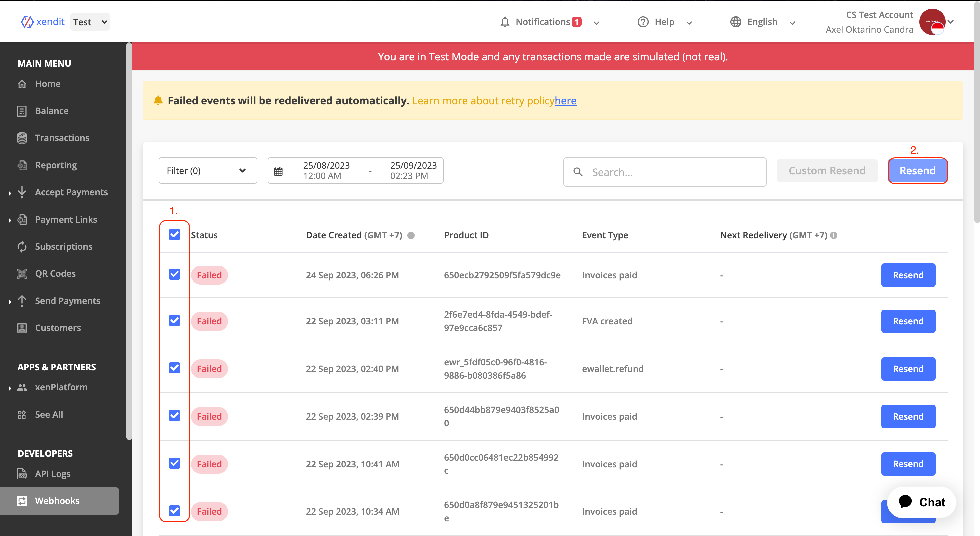Uncheck the select-all checkbox in header

click(174, 235)
